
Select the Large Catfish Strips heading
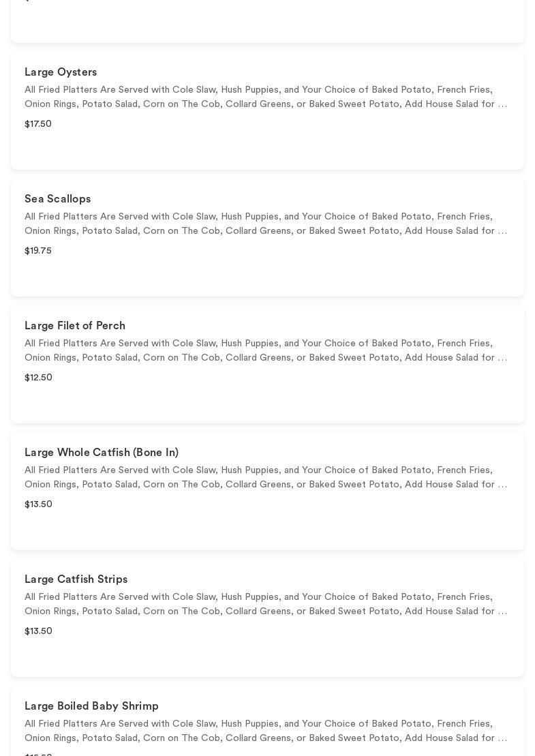coord(76,579)
